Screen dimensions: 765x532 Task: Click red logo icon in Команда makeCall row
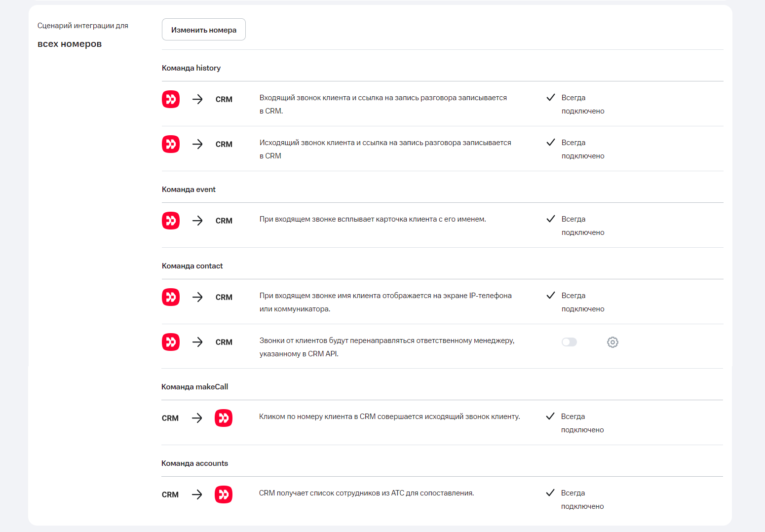224,418
